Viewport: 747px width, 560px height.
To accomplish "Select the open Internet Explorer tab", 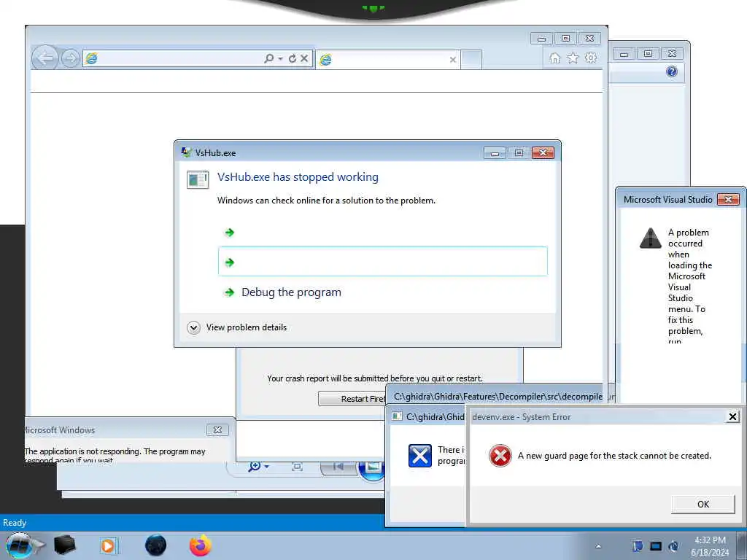I will 387,60.
